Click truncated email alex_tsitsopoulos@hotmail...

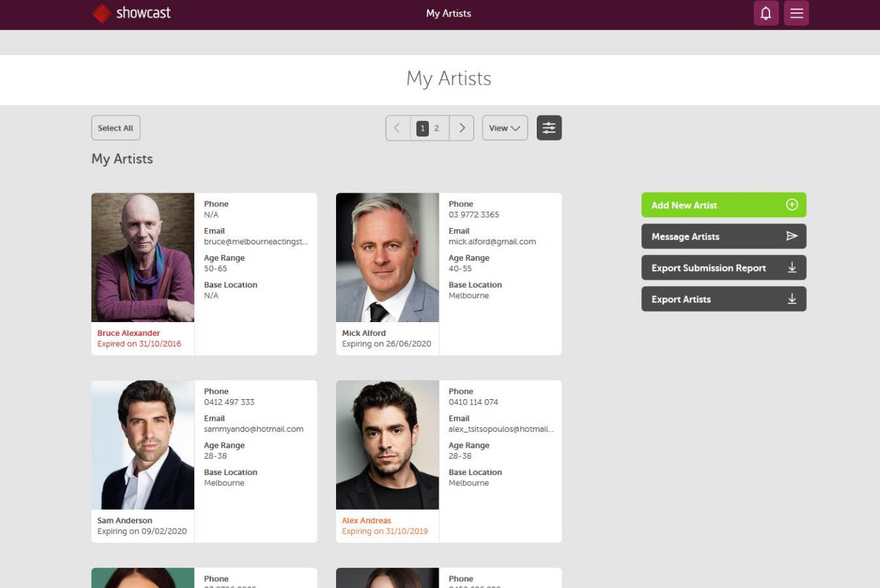[501, 429]
